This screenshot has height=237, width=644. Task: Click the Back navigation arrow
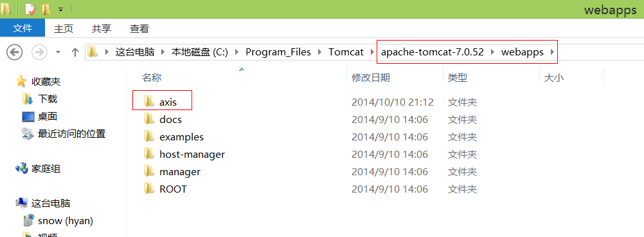[15, 52]
